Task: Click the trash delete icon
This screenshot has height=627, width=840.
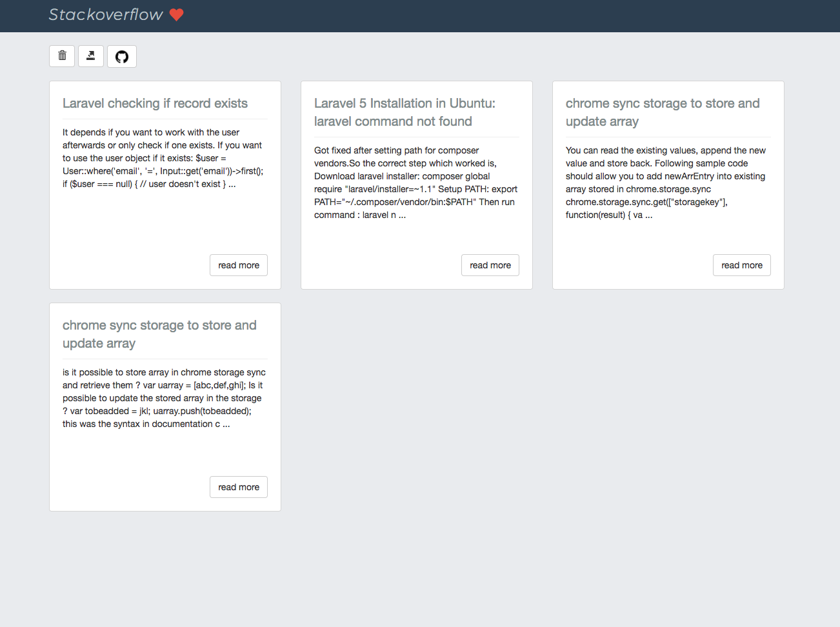Action: pyautogui.click(x=61, y=56)
